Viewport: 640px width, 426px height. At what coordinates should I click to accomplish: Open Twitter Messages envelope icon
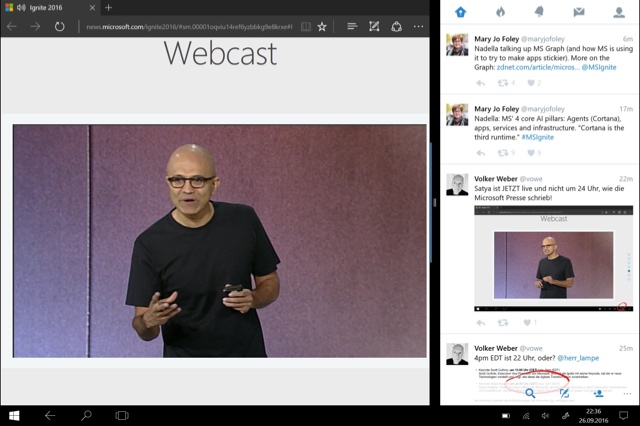coord(578,12)
